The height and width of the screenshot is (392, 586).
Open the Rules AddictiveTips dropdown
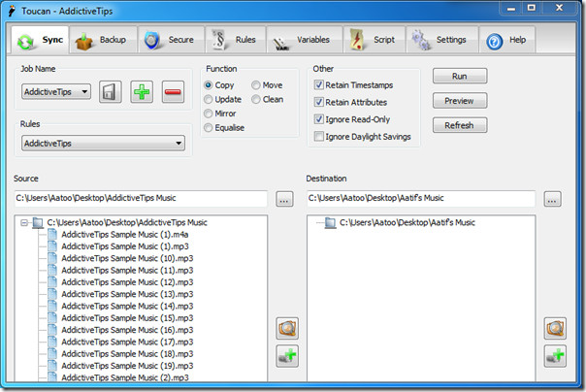coord(103,144)
